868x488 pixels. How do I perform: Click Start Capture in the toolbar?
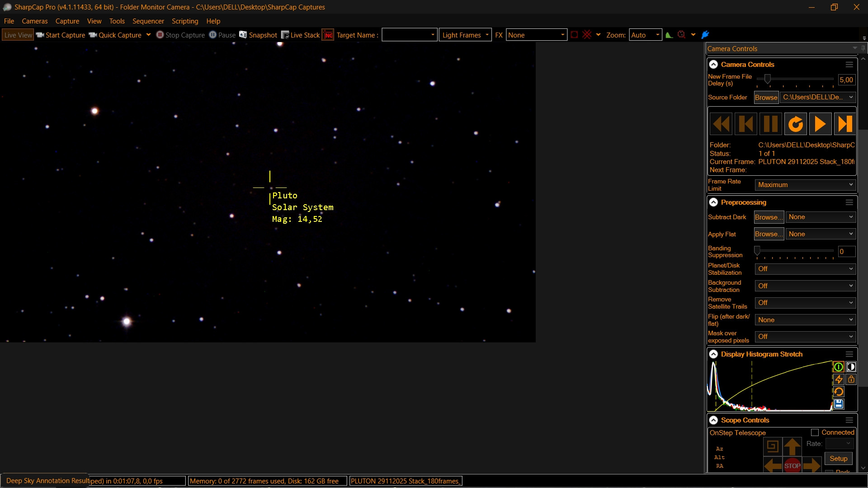tap(61, 35)
